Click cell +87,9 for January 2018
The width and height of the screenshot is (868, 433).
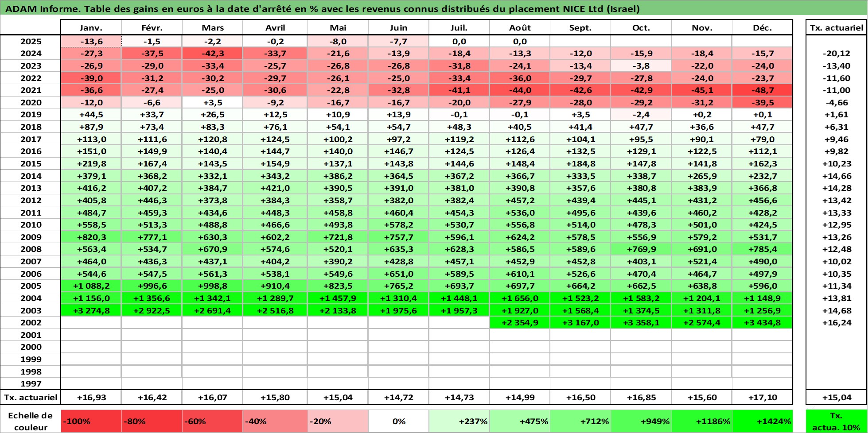tap(91, 127)
